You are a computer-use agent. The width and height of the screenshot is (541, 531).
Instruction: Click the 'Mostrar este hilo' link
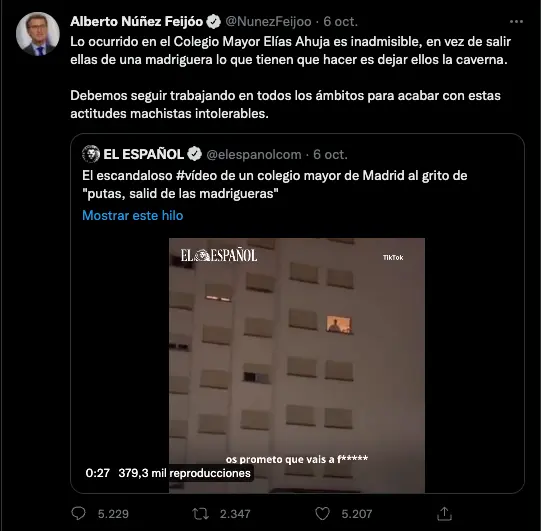click(132, 215)
